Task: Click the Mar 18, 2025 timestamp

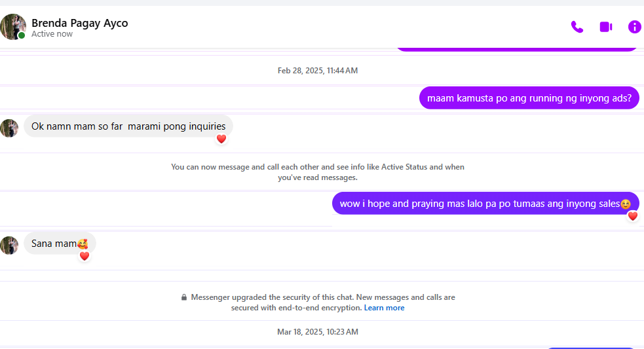Action: pyautogui.click(x=317, y=332)
